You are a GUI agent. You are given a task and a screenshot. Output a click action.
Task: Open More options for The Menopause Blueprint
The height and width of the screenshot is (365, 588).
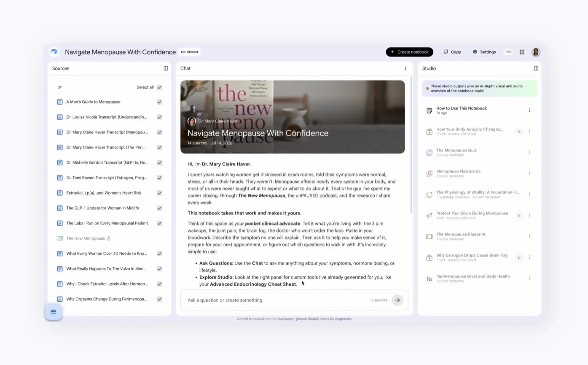coord(529,236)
